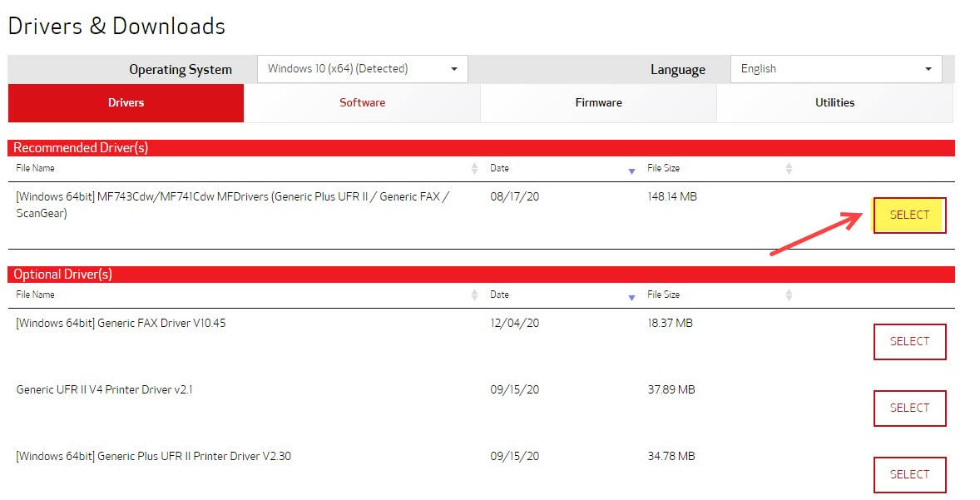Screen dimensions: 980x500
Task: Click File Size header in Optional Drivers
Action: [663, 295]
